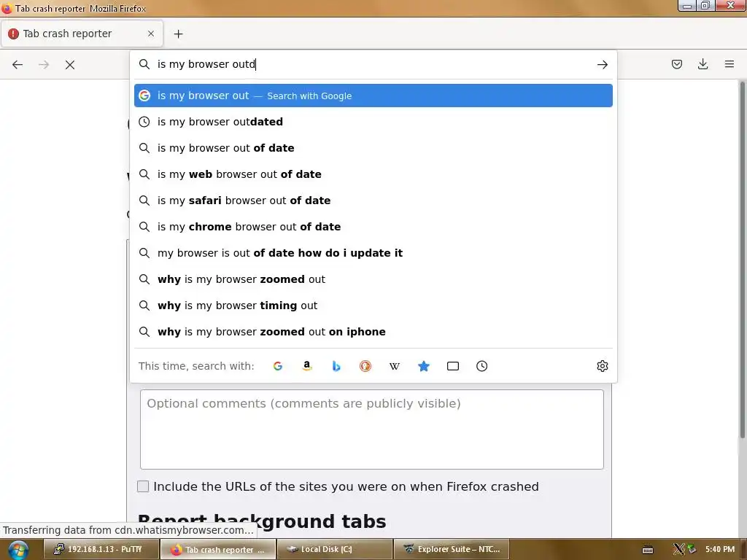Screen dimensions: 747x560
Task: Stop loading the page with X
Action: tap(70, 64)
